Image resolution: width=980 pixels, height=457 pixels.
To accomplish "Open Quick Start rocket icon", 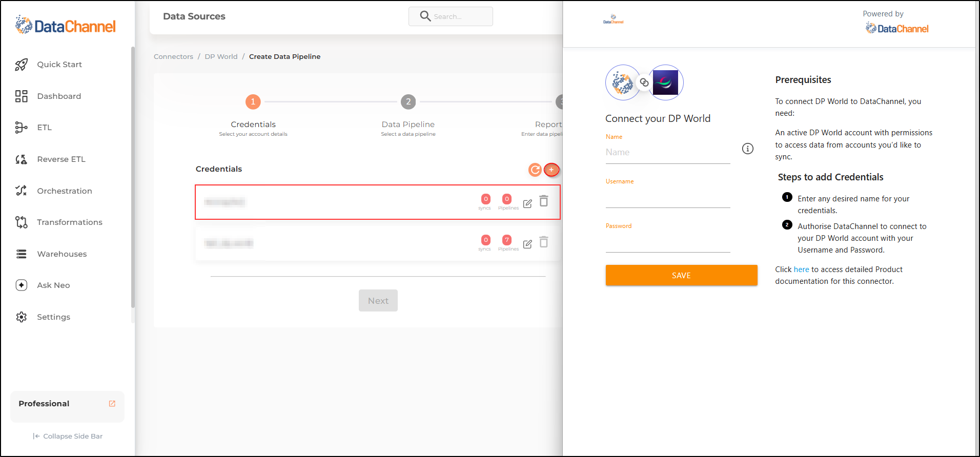I will point(21,65).
